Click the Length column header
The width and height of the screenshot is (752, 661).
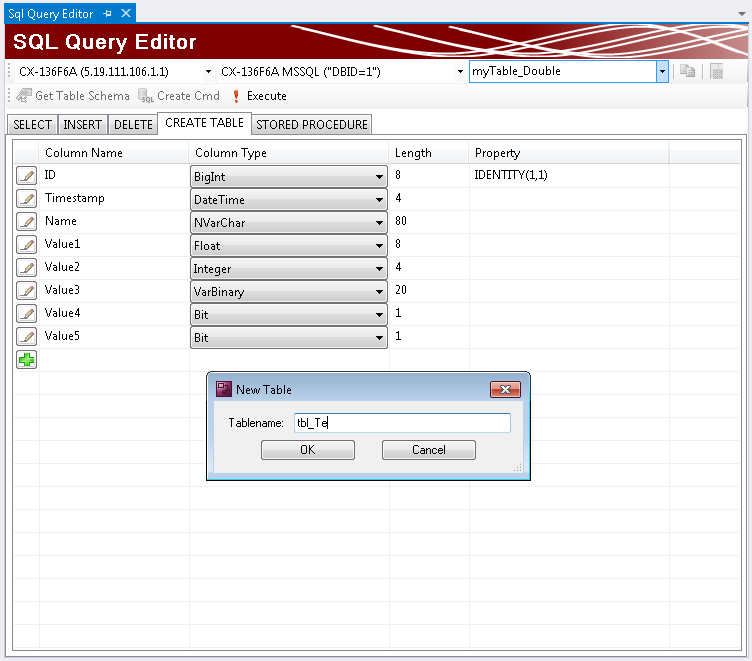(429, 153)
